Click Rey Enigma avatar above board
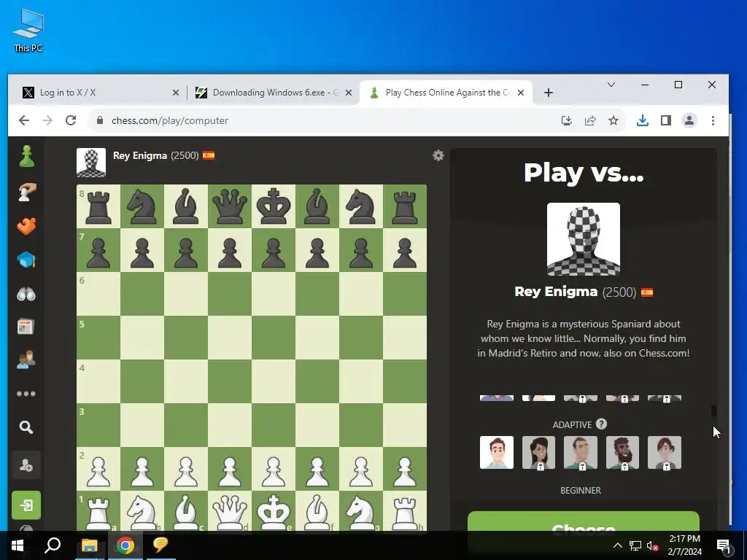Viewport: 747px width, 560px height. (x=91, y=163)
